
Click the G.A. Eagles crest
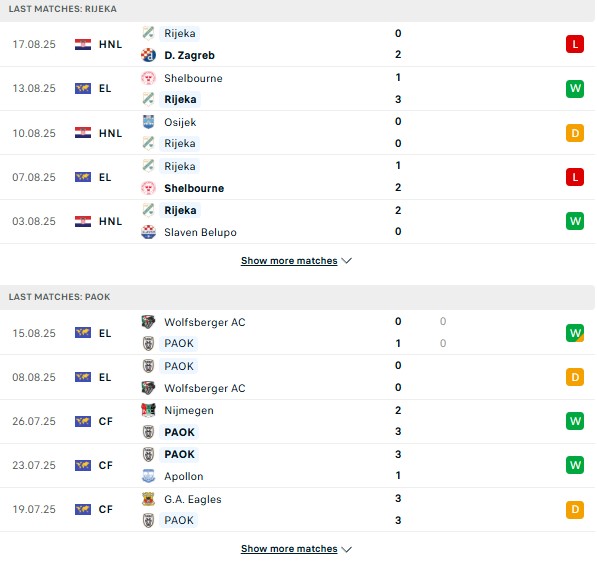[x=148, y=499]
